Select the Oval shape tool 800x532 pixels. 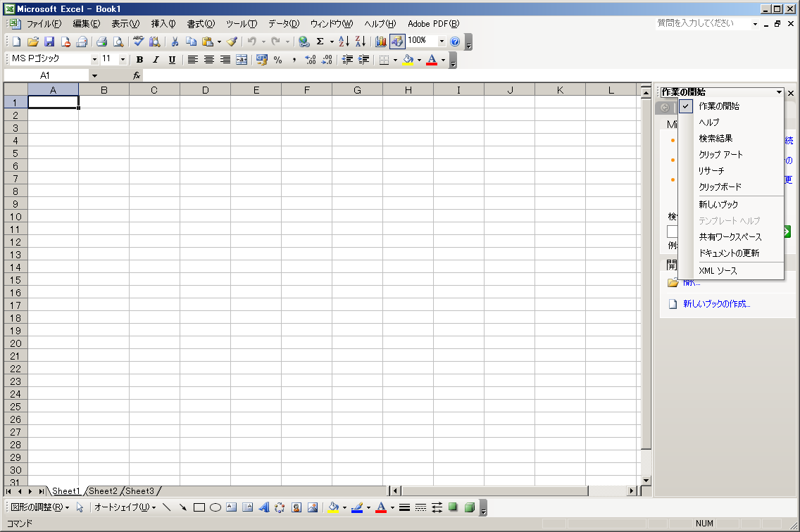[215, 507]
